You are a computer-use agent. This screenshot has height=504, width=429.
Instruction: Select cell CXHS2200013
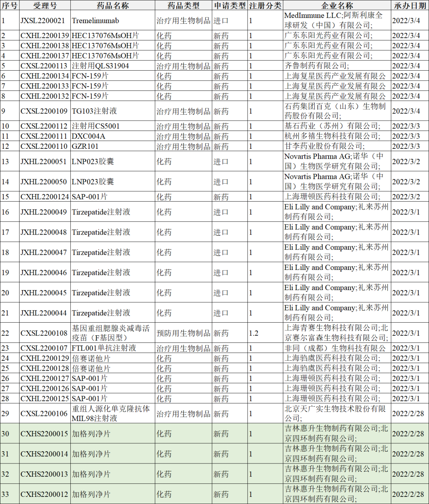click(x=45, y=474)
